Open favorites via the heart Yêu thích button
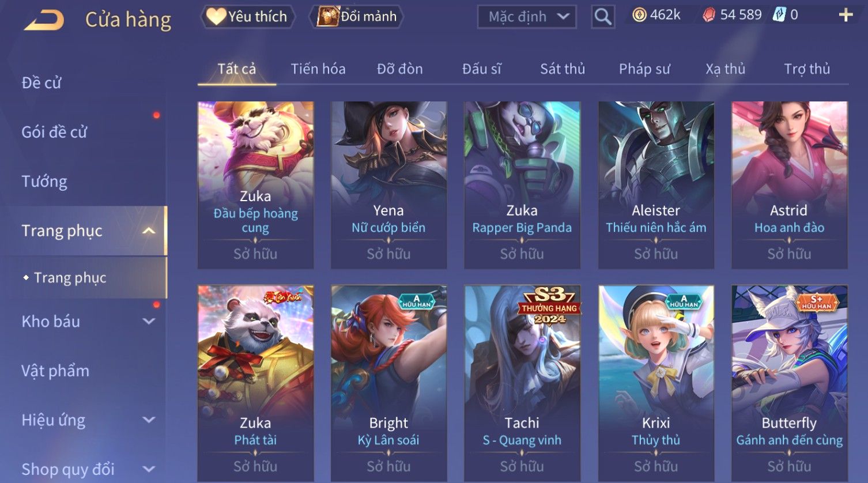 [248, 17]
